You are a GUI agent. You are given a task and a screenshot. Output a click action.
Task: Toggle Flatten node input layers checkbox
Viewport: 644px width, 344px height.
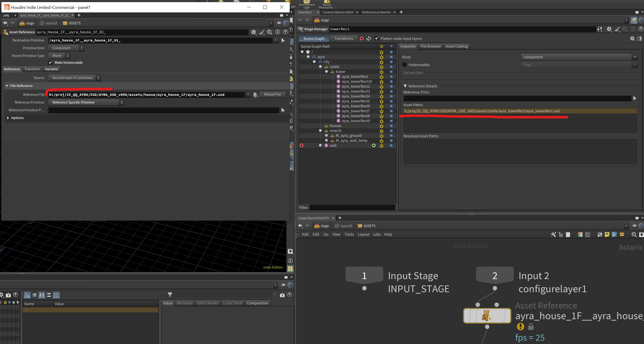[x=377, y=39]
